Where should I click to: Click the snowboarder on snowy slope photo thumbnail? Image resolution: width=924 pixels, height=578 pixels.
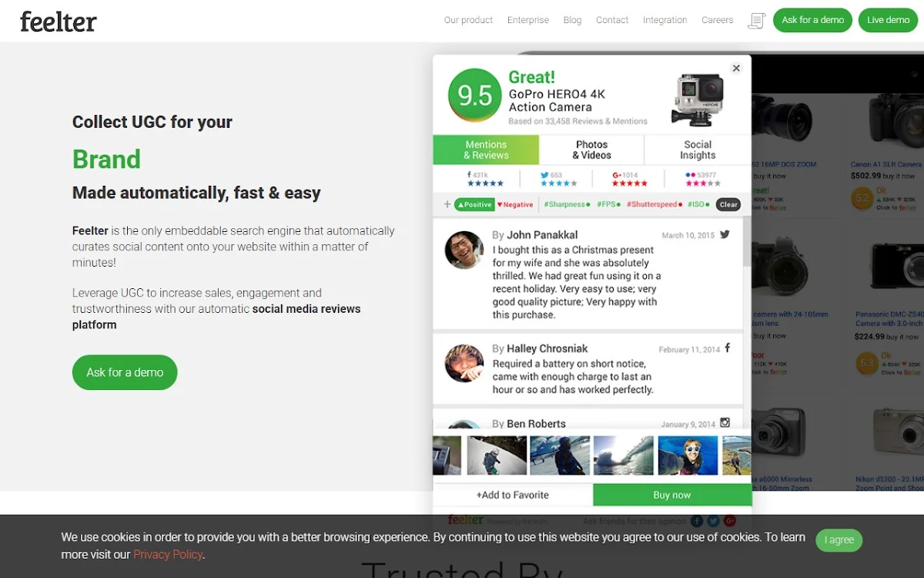pyautogui.click(x=497, y=455)
